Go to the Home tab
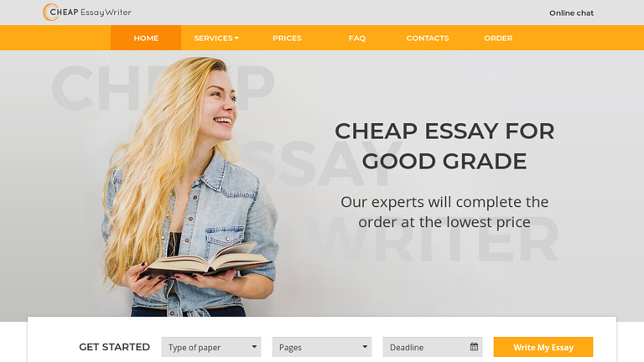Screen dimensions: 644x362 [146, 38]
